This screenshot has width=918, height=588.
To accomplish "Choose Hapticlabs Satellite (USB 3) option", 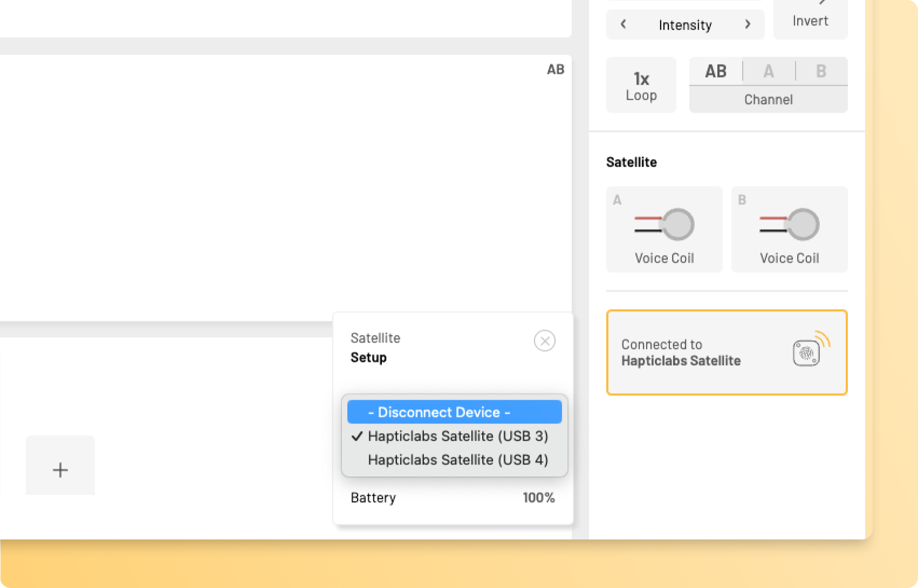I will tap(455, 436).
